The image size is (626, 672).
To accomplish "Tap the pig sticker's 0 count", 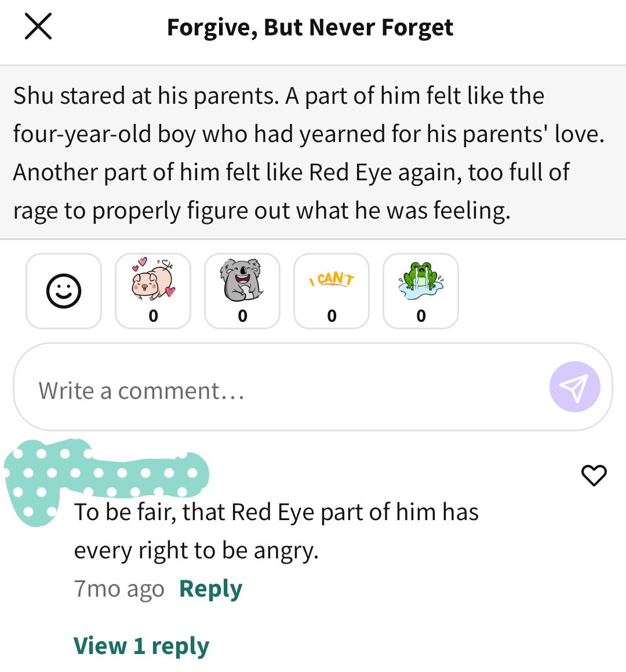I will click(153, 316).
